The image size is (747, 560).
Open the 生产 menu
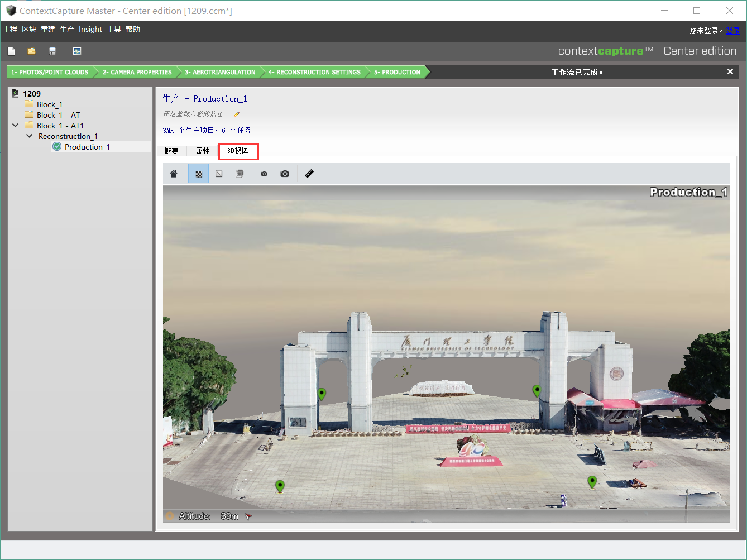pyautogui.click(x=67, y=29)
